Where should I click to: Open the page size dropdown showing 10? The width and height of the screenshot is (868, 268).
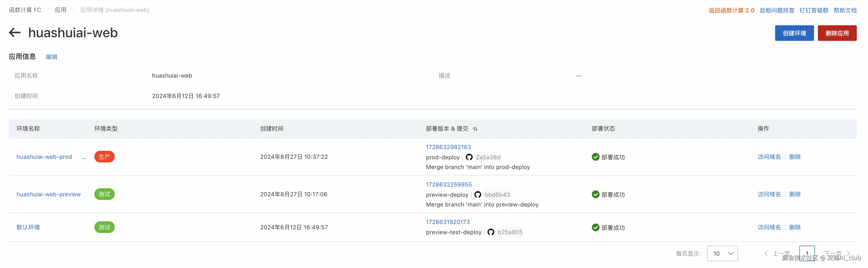(x=722, y=253)
